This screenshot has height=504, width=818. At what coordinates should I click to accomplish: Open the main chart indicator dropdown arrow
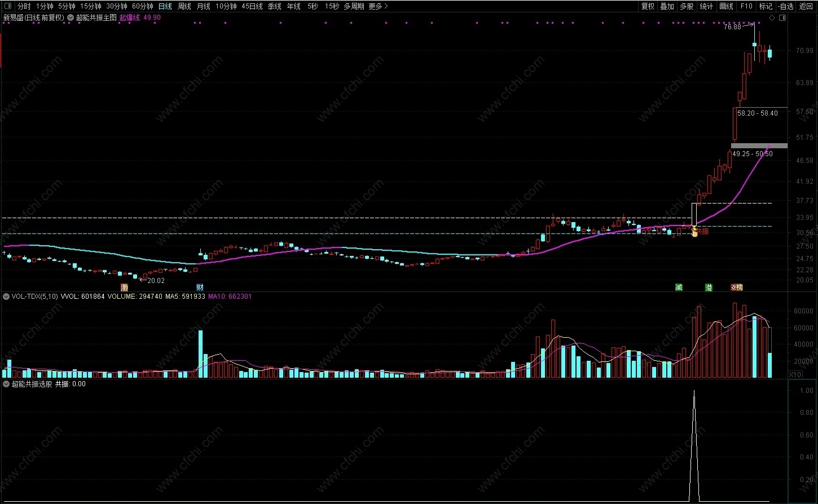coord(71,17)
